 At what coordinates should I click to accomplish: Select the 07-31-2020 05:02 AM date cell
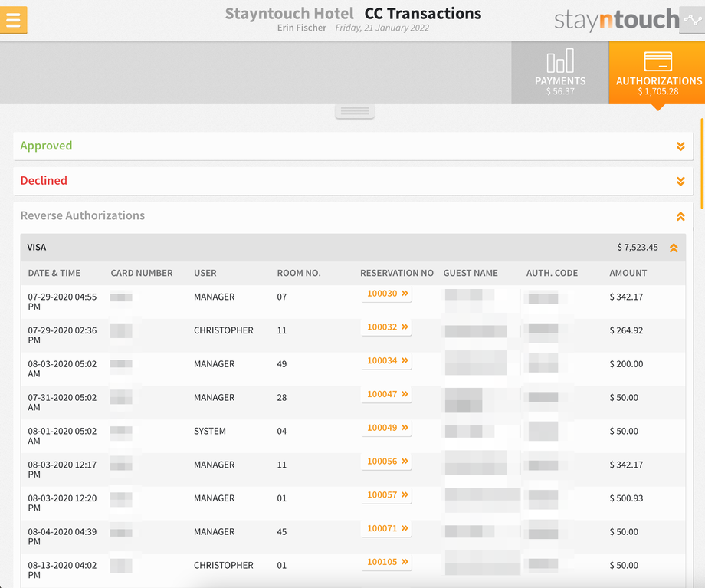point(62,402)
